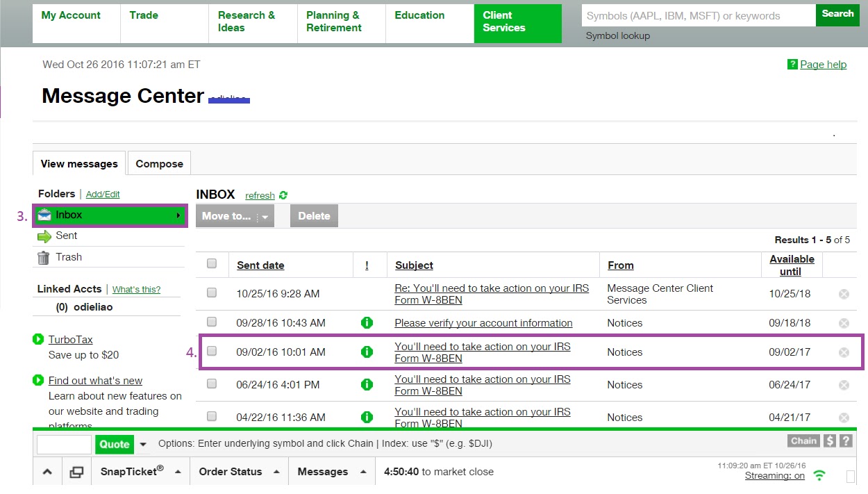
Task: Click the green info icon on the W-8BEN message
Action: [x=367, y=352]
